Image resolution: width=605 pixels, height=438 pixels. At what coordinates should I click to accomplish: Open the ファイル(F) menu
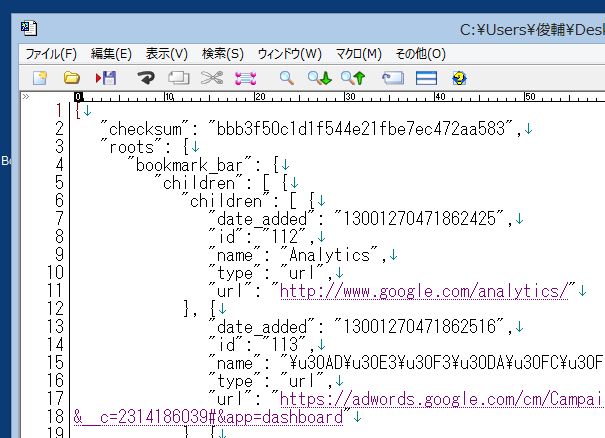point(51,54)
